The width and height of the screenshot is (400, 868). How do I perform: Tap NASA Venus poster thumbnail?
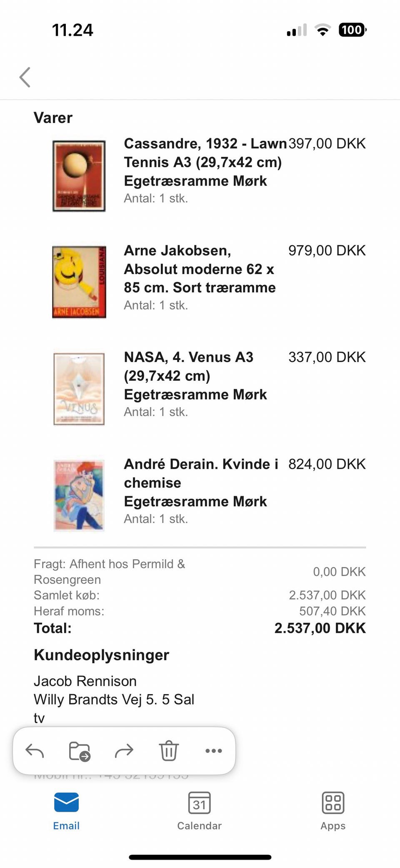click(x=79, y=389)
